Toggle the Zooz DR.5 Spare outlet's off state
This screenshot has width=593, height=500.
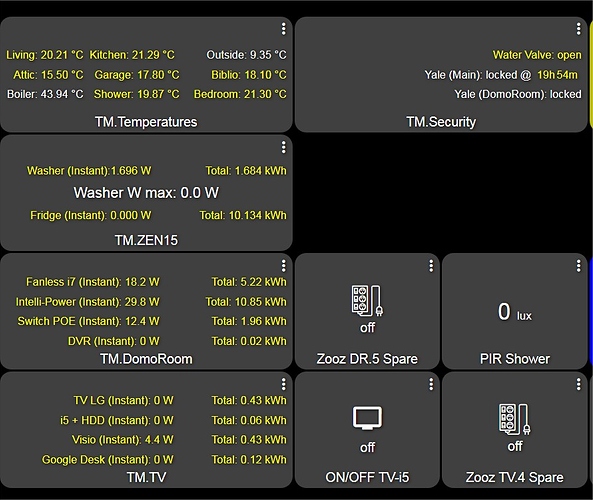tap(367, 328)
